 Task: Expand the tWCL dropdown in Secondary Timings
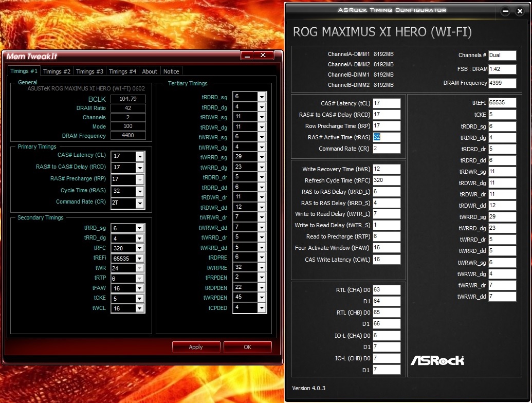(140, 308)
